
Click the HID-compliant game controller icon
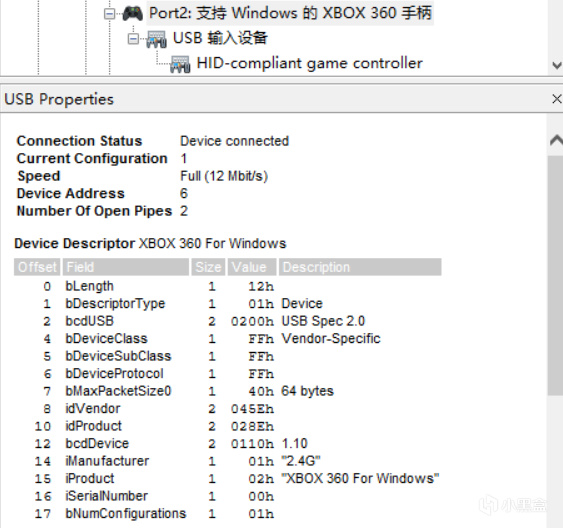[x=180, y=64]
